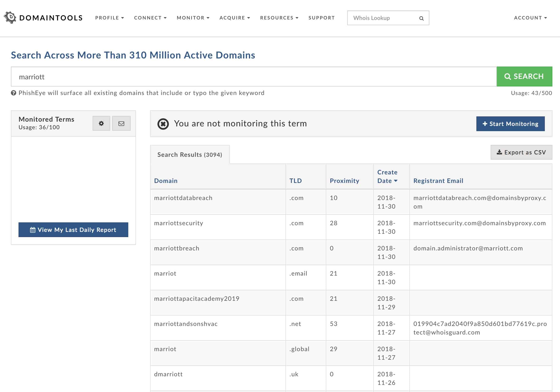Open the Account dropdown

(x=530, y=18)
